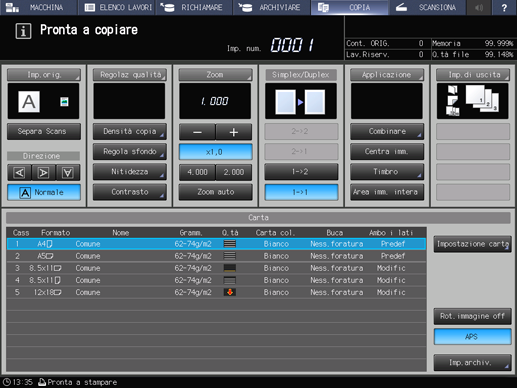Click tray 5 empty paper red arrow icon
Viewport: 517px width, 388px height.
(x=230, y=292)
